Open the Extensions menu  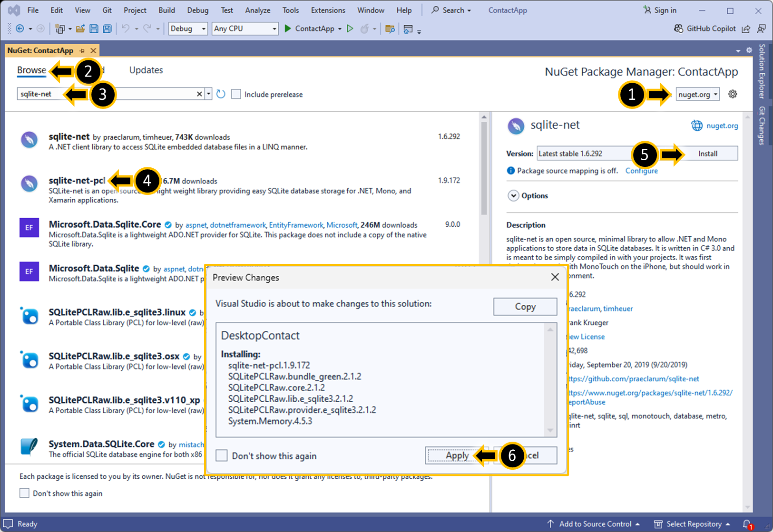coord(328,10)
